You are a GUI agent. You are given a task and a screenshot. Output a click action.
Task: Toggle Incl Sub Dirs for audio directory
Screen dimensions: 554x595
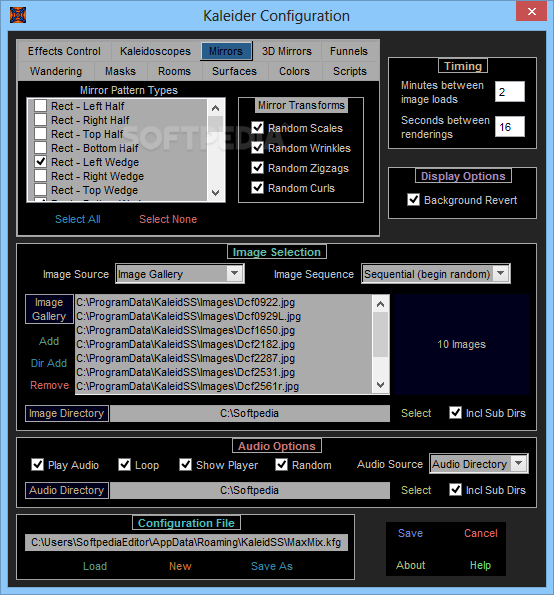tap(455, 490)
